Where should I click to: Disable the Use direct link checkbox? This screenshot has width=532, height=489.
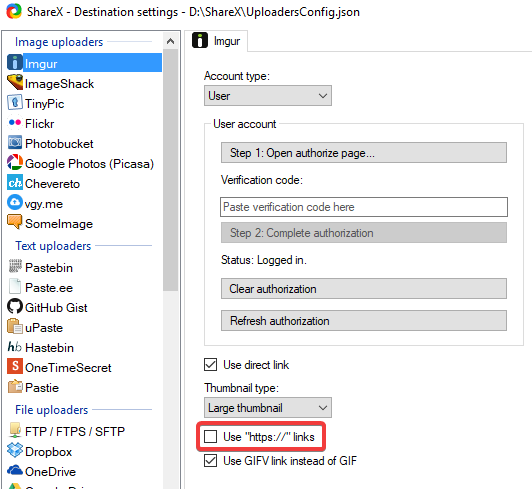pyautogui.click(x=210, y=365)
